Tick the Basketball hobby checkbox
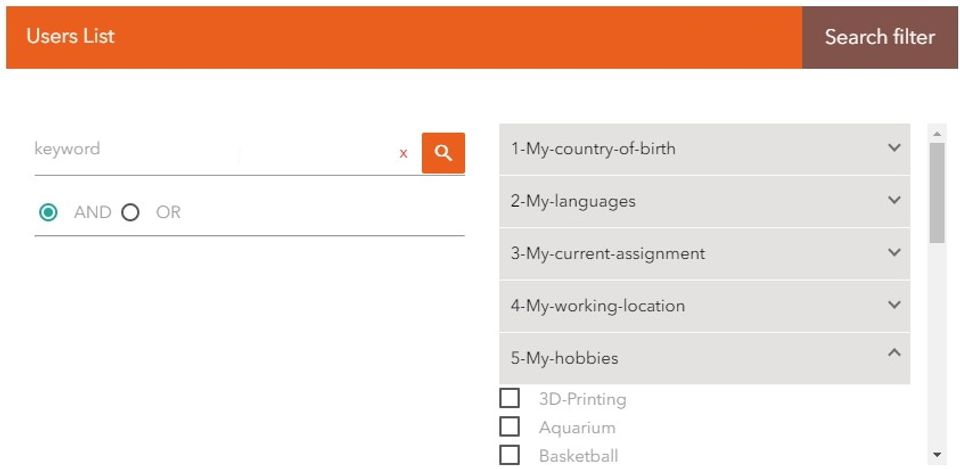This screenshot has width=960, height=469. click(510, 455)
